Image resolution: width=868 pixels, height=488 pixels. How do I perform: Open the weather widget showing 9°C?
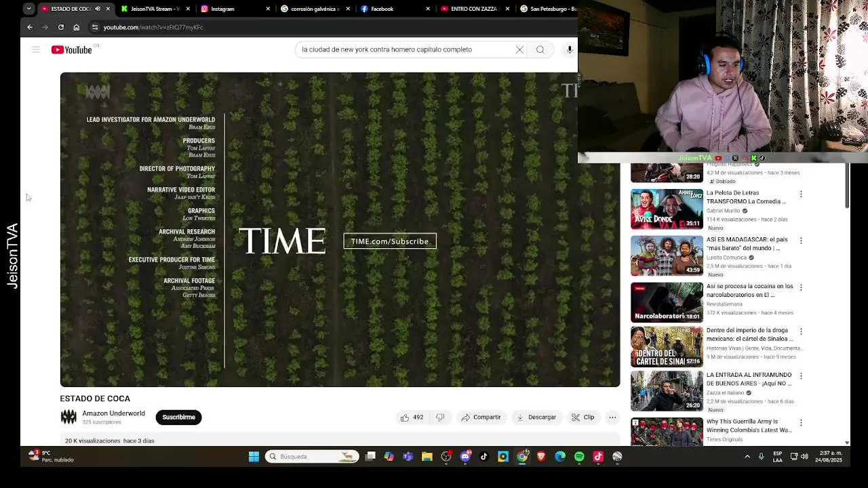(x=51, y=456)
